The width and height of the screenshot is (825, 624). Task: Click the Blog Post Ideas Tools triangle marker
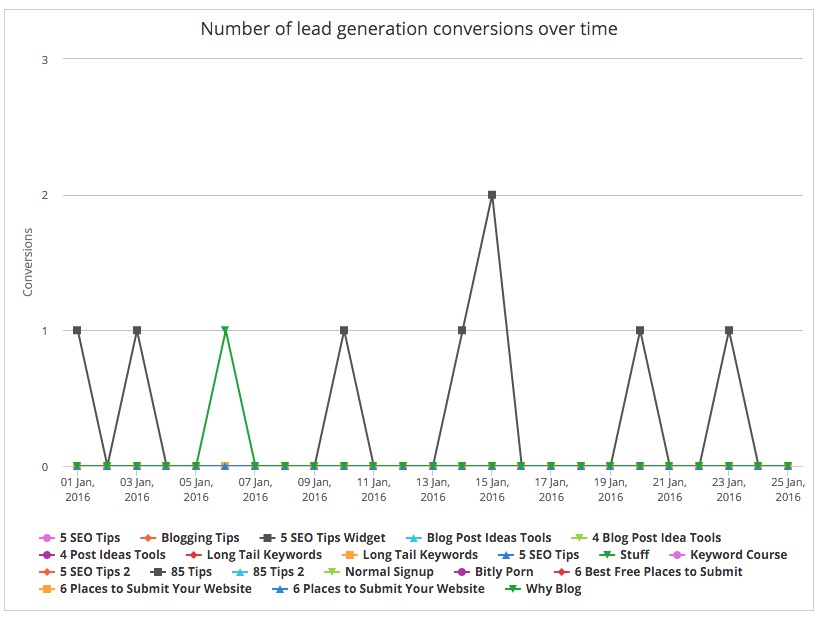[x=411, y=538]
